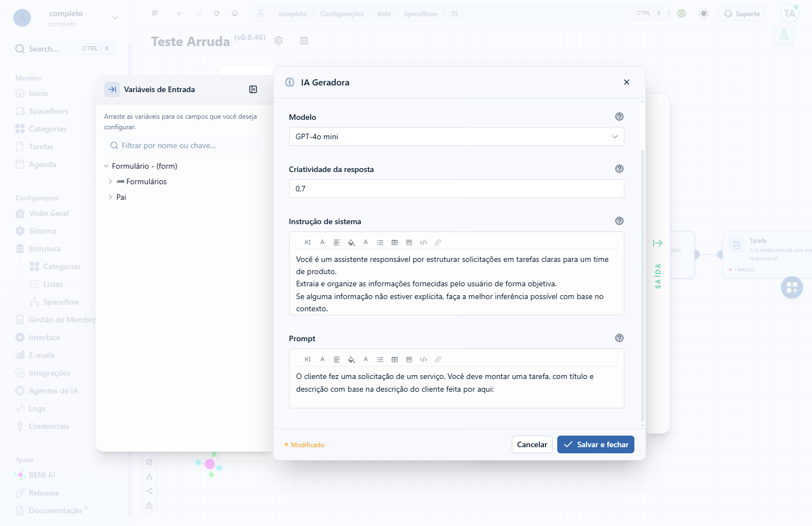Show help for Criatividade da resposta
The image size is (812, 526).
pyautogui.click(x=619, y=169)
